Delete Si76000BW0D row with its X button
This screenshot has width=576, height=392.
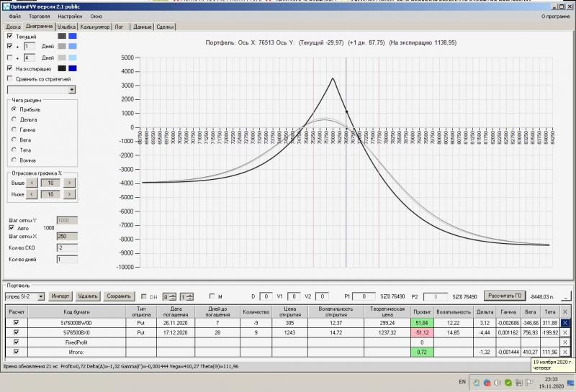click(565, 323)
